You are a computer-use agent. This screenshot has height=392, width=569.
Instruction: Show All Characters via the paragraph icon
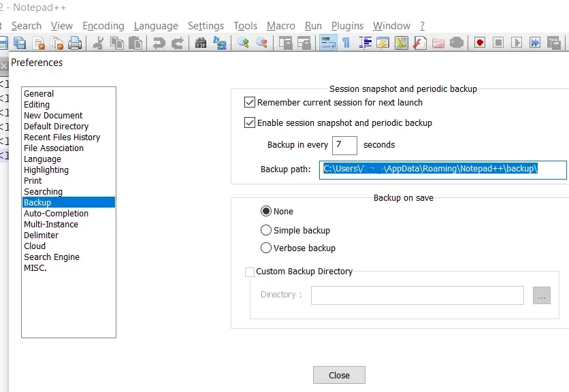pos(346,42)
